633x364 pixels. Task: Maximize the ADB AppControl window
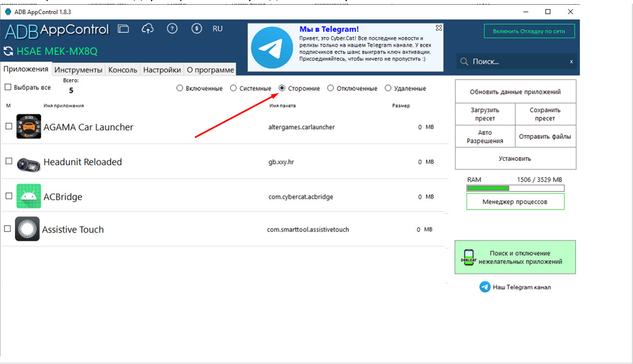pyautogui.click(x=548, y=12)
